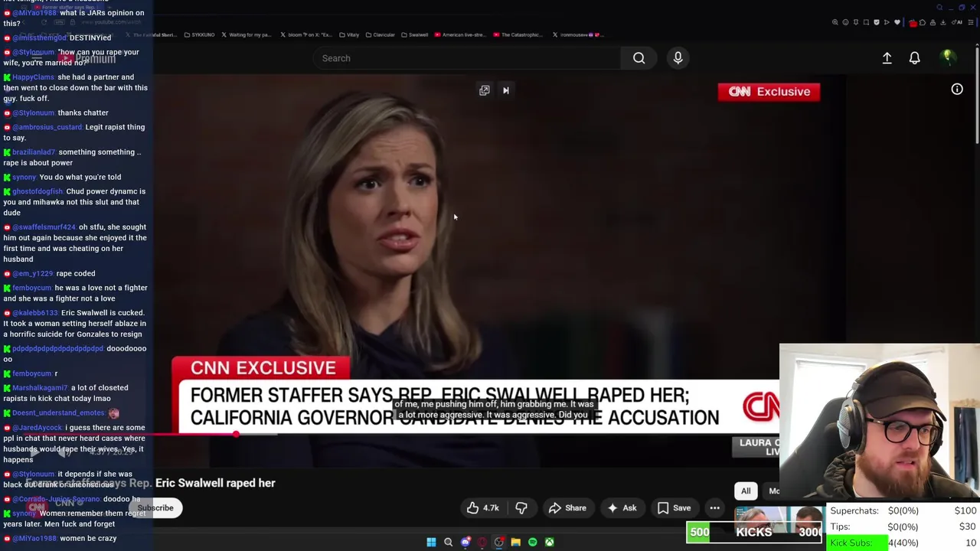Click the miniplayer pop-out icon above video
Screen dimensions: 980x551
pos(485,90)
